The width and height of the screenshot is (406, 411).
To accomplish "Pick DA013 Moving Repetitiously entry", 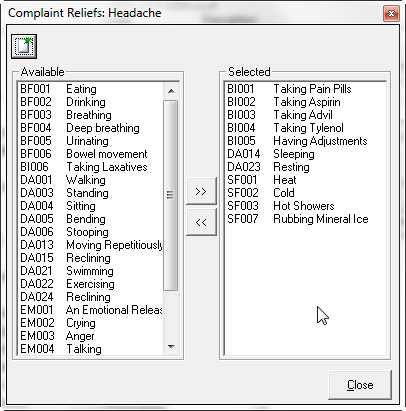I will (90, 245).
